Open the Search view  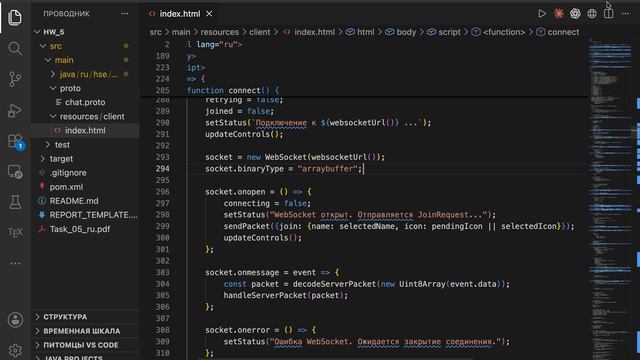point(15,49)
